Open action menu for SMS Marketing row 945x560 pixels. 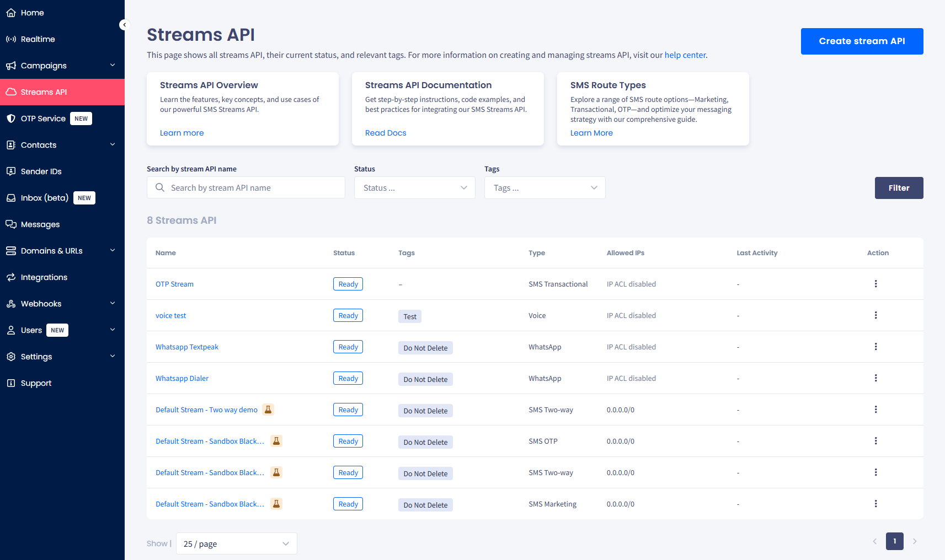875,504
